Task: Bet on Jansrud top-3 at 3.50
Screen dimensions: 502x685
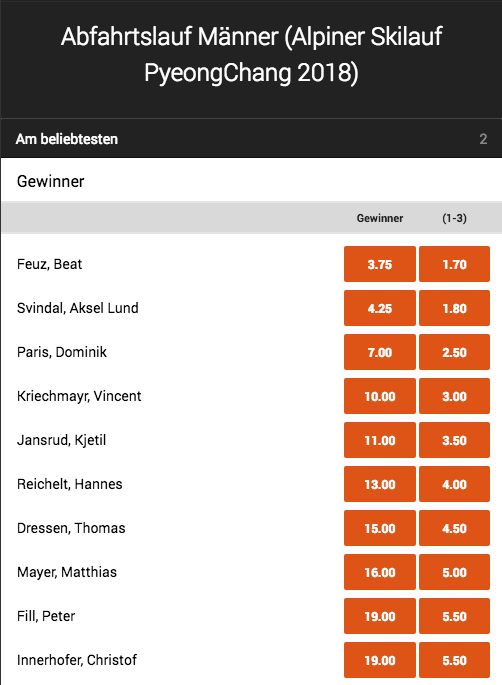Action: coord(454,440)
